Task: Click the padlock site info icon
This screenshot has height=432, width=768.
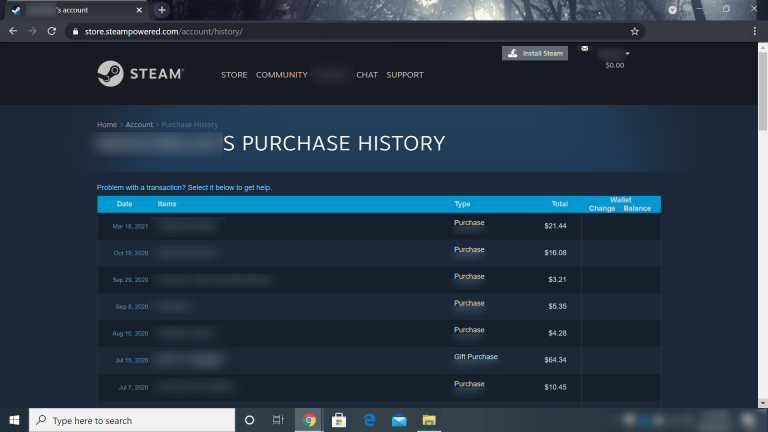Action: [75, 31]
